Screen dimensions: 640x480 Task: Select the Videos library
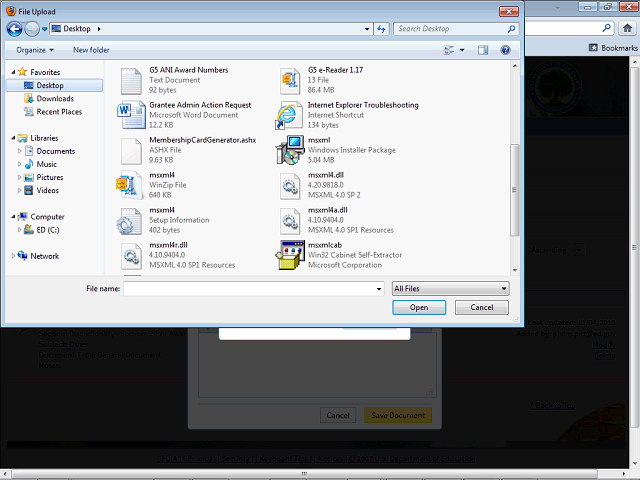(47, 190)
